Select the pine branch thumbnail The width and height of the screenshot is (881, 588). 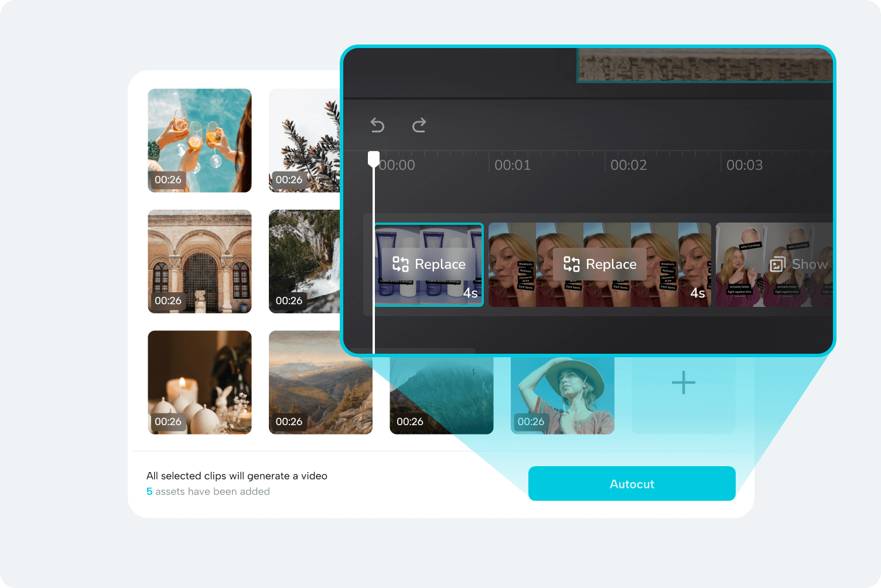coord(304,141)
